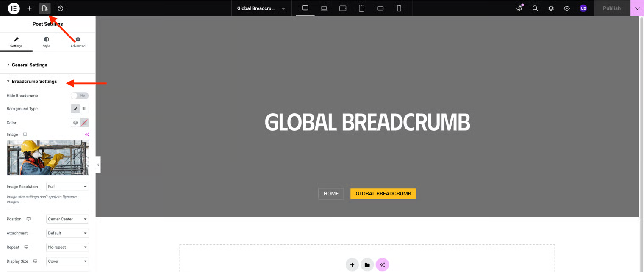Preview changes with the eye icon

click(x=566, y=8)
